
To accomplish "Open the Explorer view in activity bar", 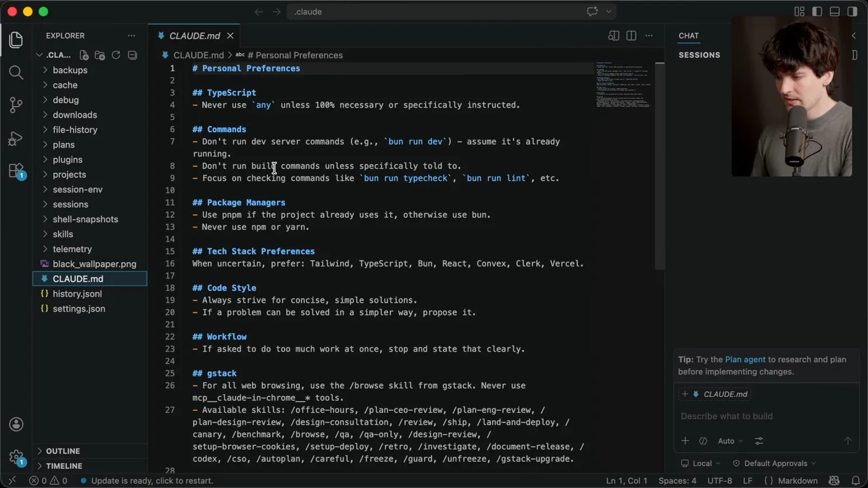I will [x=16, y=40].
